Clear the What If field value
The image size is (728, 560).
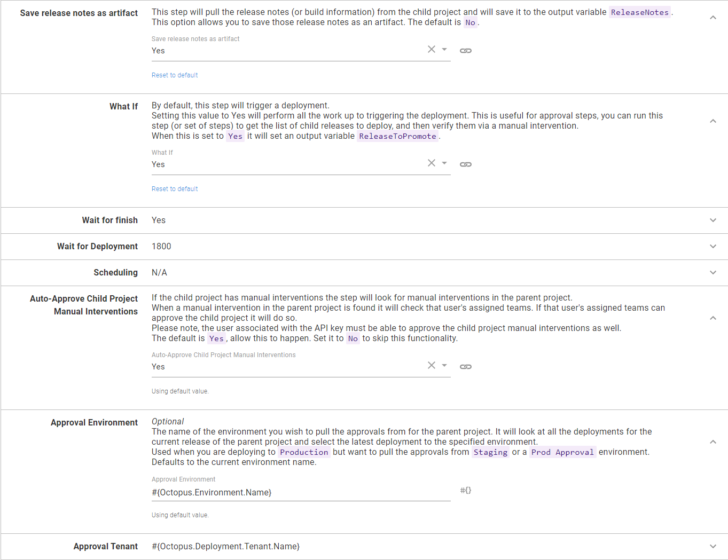[432, 163]
